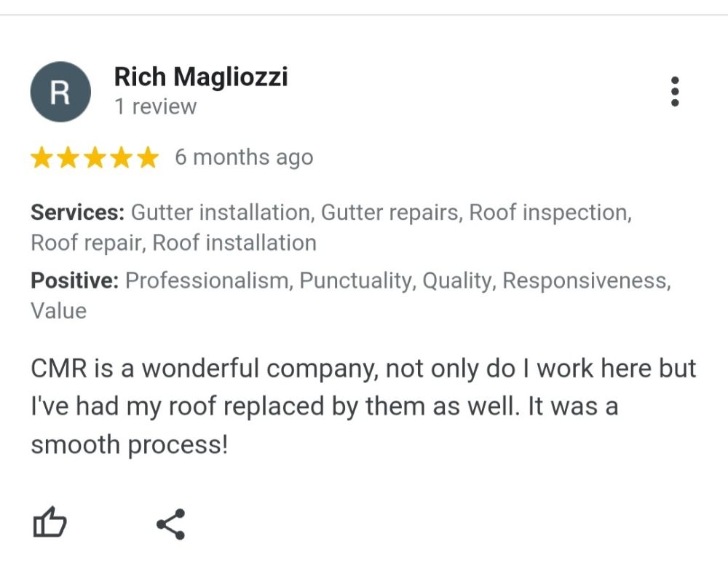Toggle the review options via three-dot control
Viewport: 728px width, 574px height.
click(676, 91)
